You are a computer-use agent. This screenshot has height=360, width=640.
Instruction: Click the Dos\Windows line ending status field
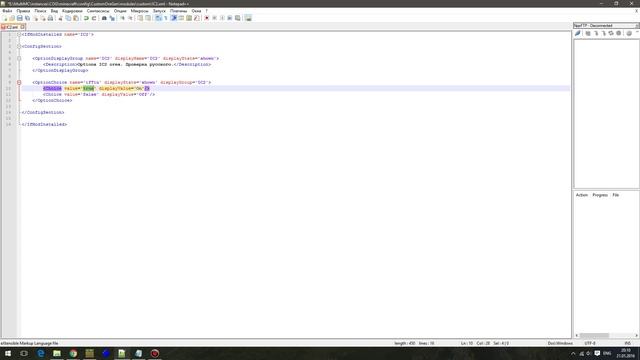[x=560, y=343]
